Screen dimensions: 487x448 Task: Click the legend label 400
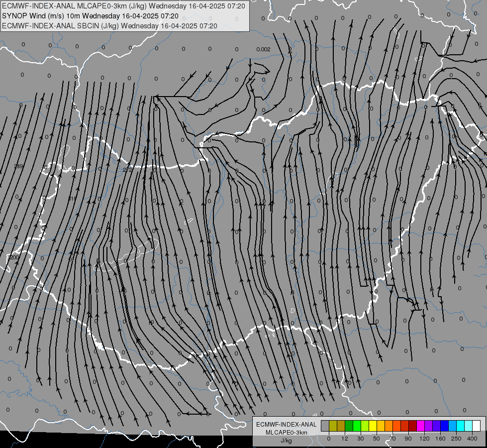coord(472,439)
